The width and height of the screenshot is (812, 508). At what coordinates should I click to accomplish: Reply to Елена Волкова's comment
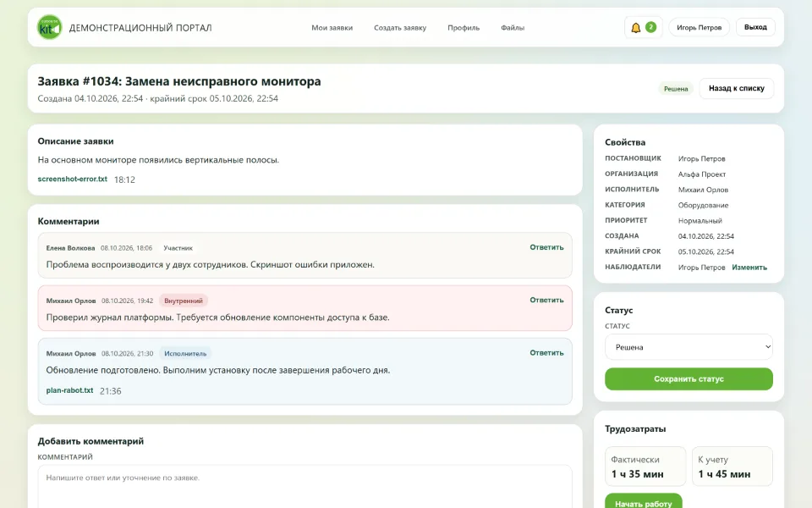coord(546,247)
